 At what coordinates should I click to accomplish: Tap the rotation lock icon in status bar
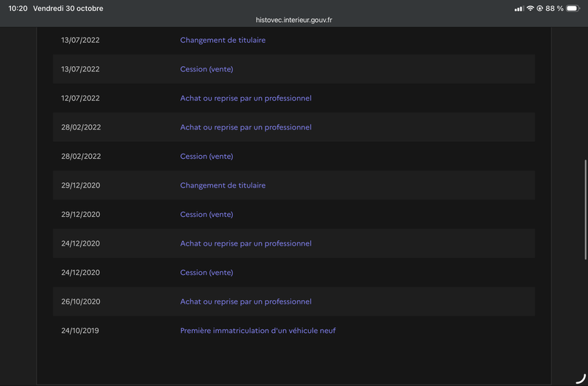tap(540, 8)
